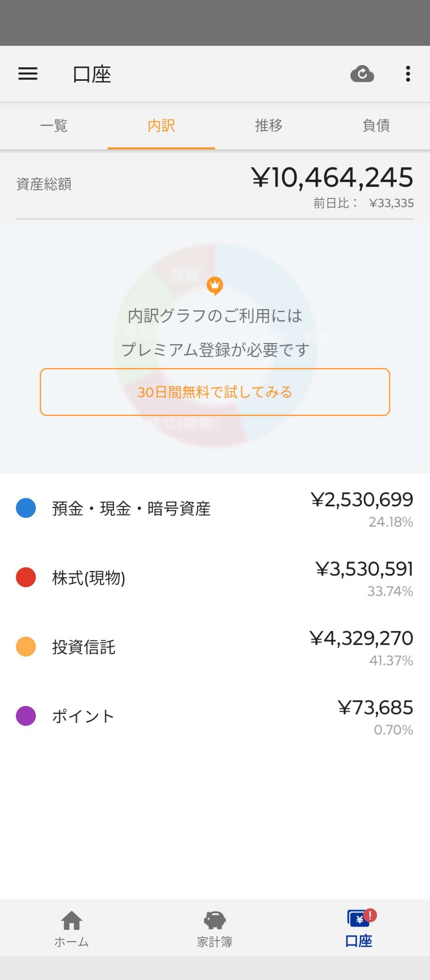Viewport: 430px width, 980px height.
Task: Tap the premium crown icon
Action: click(x=215, y=285)
